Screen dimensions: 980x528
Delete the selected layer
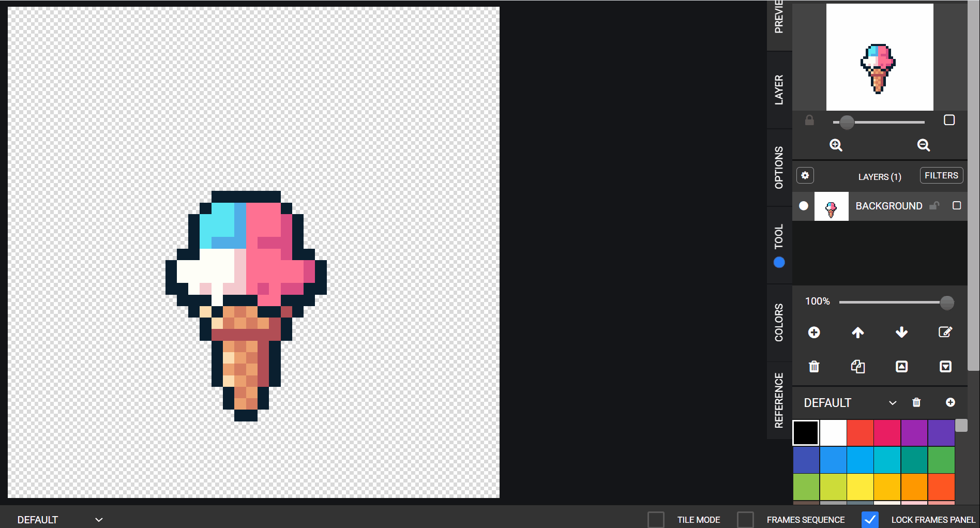click(x=814, y=367)
